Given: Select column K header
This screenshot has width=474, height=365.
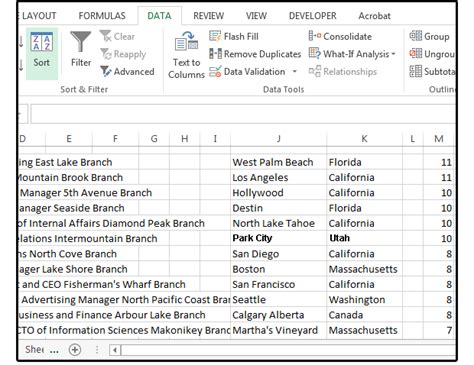Looking at the screenshot, I should click(364, 139).
